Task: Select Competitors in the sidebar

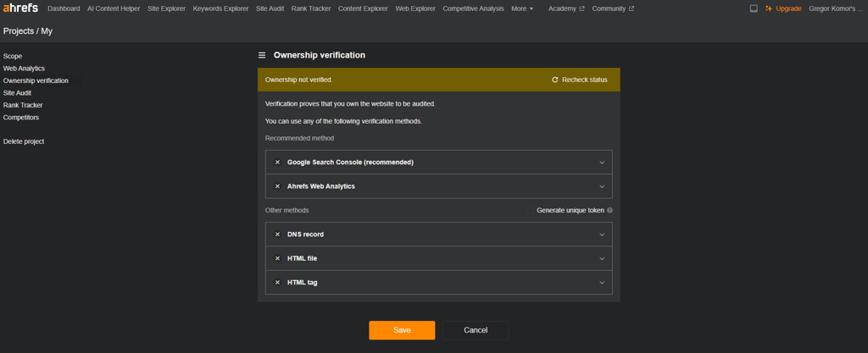Action: pos(21,117)
